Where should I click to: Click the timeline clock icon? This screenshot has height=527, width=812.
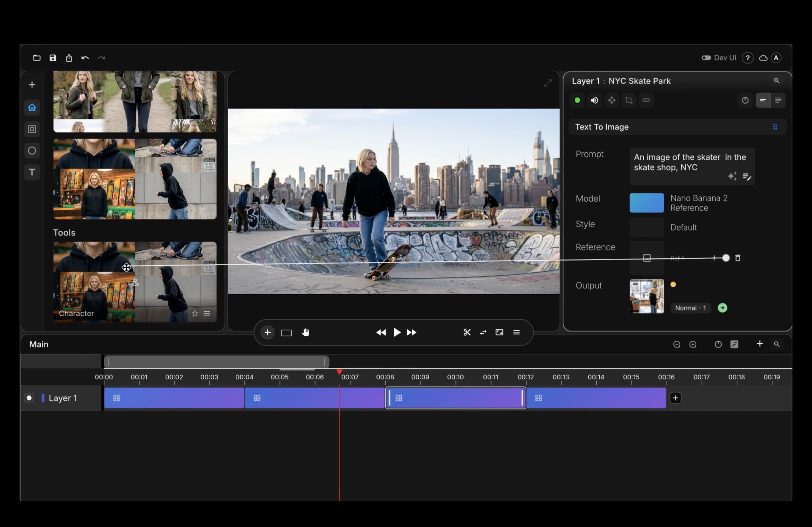point(718,344)
